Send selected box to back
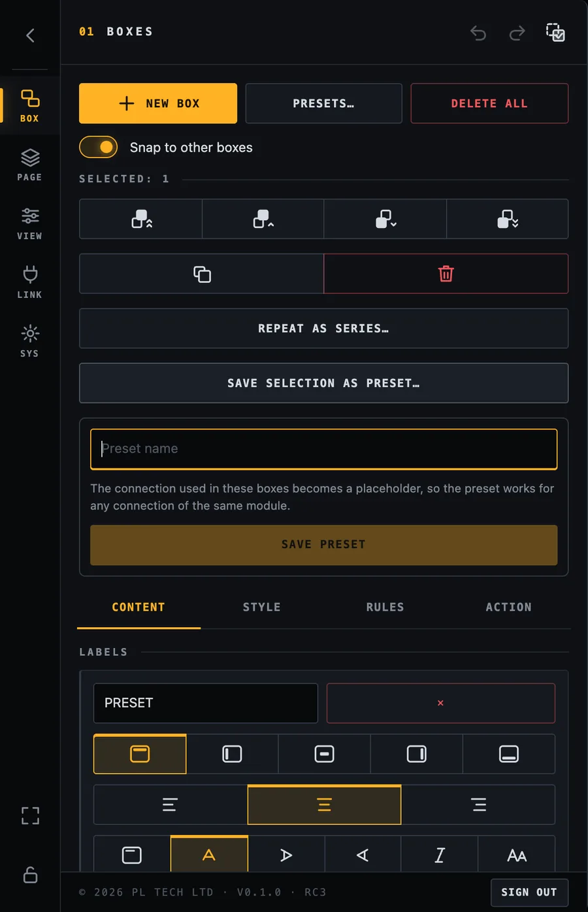 [x=508, y=219]
